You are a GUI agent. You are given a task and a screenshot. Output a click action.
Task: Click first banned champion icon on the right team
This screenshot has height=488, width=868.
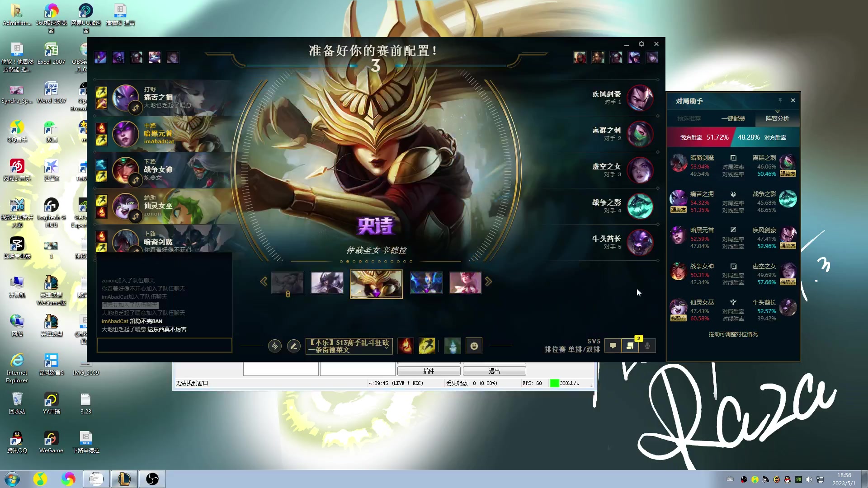(580, 57)
